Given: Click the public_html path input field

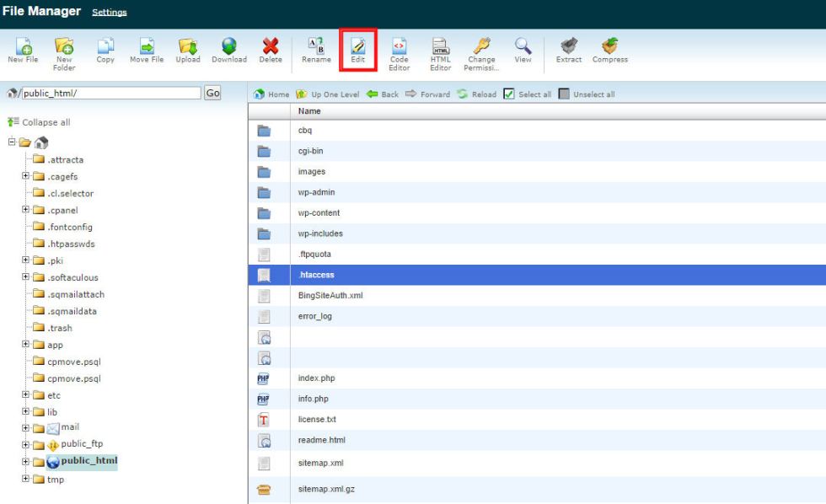Looking at the screenshot, I should coord(111,94).
